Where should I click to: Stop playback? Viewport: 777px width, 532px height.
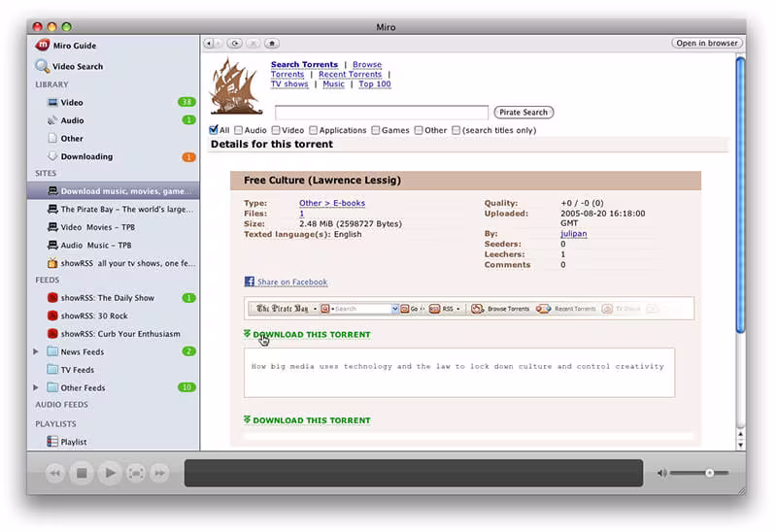click(82, 473)
